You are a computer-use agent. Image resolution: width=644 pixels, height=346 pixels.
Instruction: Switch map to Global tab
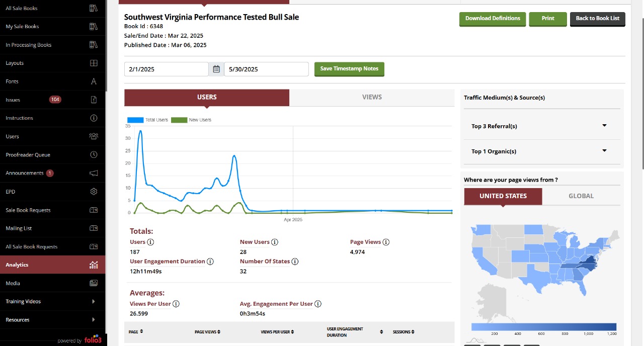pos(581,196)
